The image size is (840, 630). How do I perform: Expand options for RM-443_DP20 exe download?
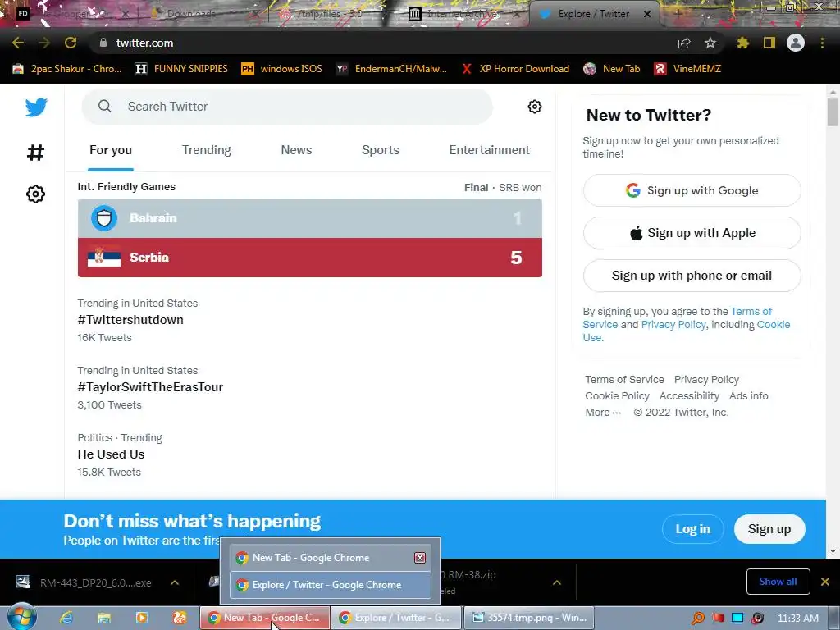point(175,582)
